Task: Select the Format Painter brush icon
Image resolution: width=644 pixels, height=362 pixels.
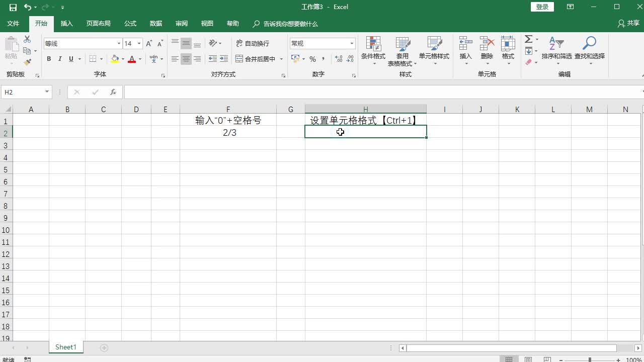Action: (27, 62)
